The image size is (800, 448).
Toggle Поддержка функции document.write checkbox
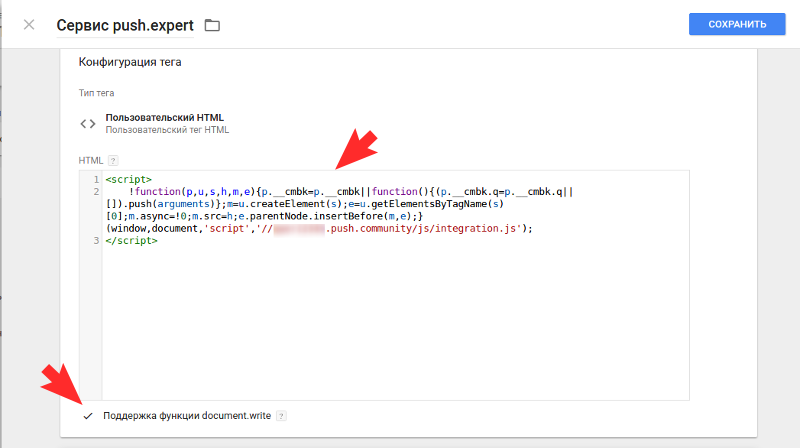point(88,416)
